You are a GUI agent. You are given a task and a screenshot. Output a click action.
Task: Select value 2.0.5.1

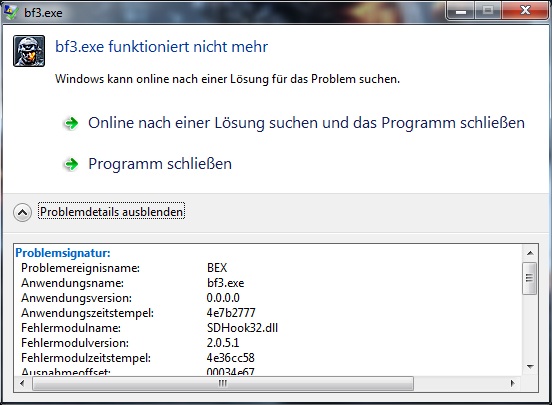(222, 343)
